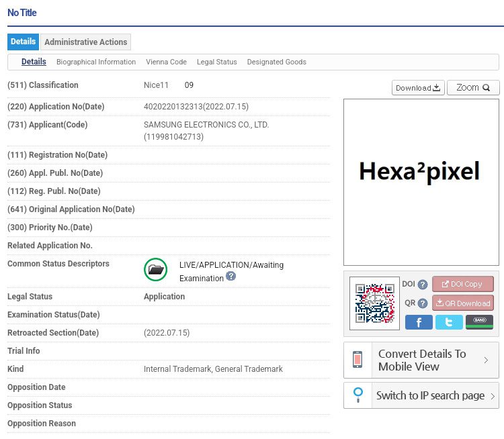Viewport: 504px width, 439px height.
Task: Click the DOI help question mark
Action: (x=423, y=285)
